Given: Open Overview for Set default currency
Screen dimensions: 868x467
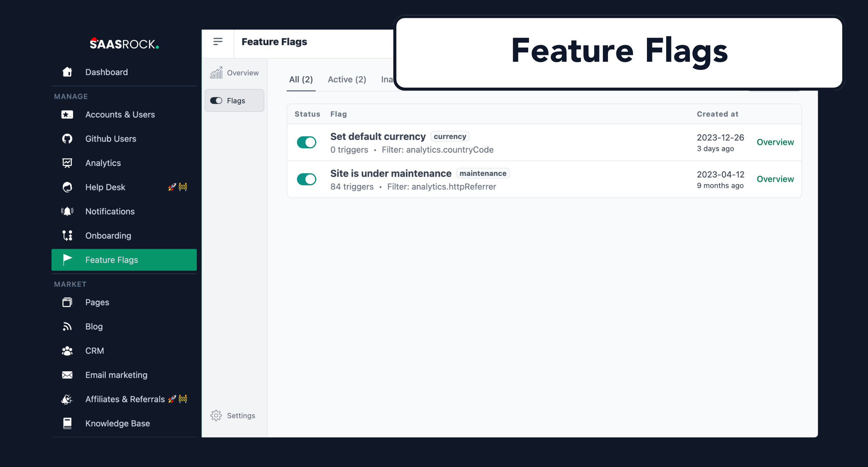Looking at the screenshot, I should pos(775,142).
